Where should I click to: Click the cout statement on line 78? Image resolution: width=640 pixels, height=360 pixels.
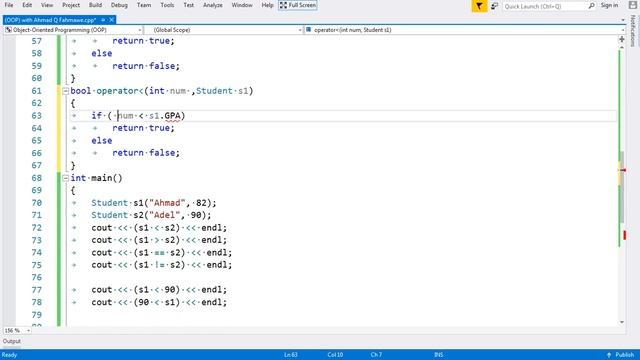[159, 302]
